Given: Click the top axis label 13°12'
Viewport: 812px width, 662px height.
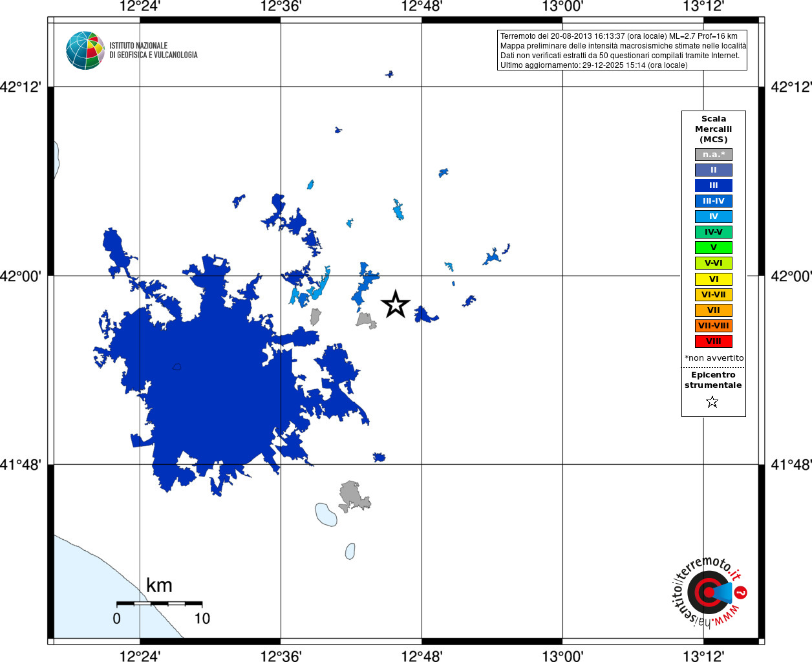Looking at the screenshot, I should coord(703,6).
